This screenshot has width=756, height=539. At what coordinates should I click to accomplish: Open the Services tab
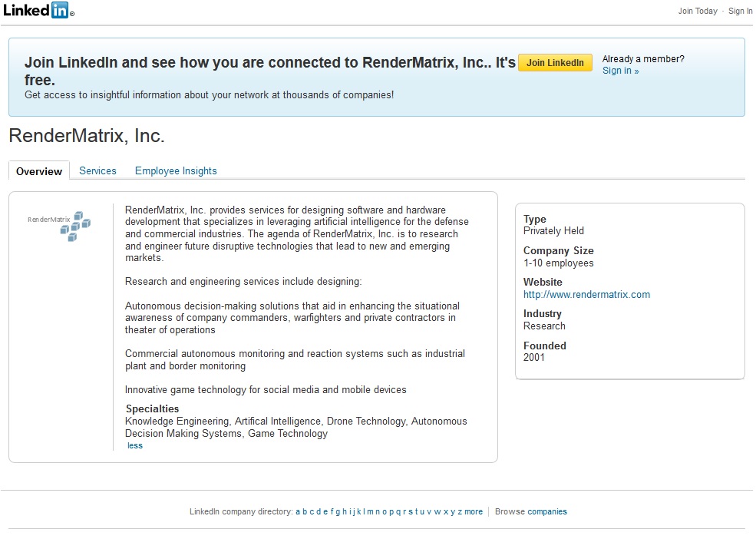pyautogui.click(x=97, y=170)
